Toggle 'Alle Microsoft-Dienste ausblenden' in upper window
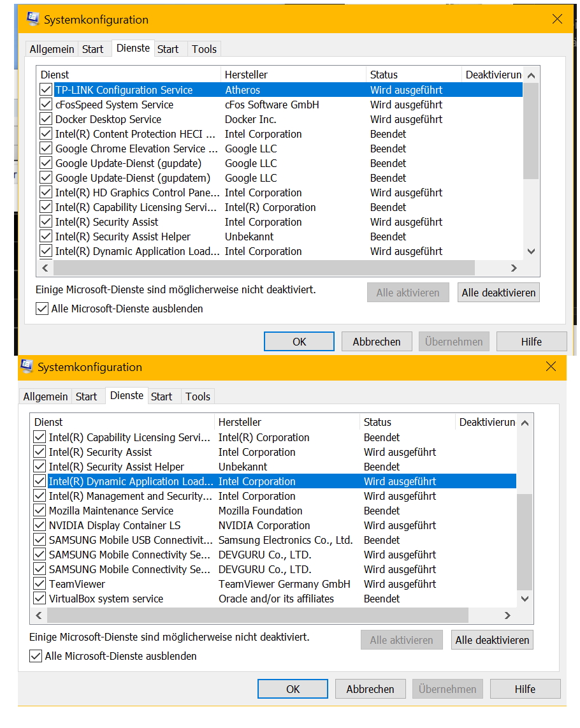The width and height of the screenshot is (580, 728). 42,309
